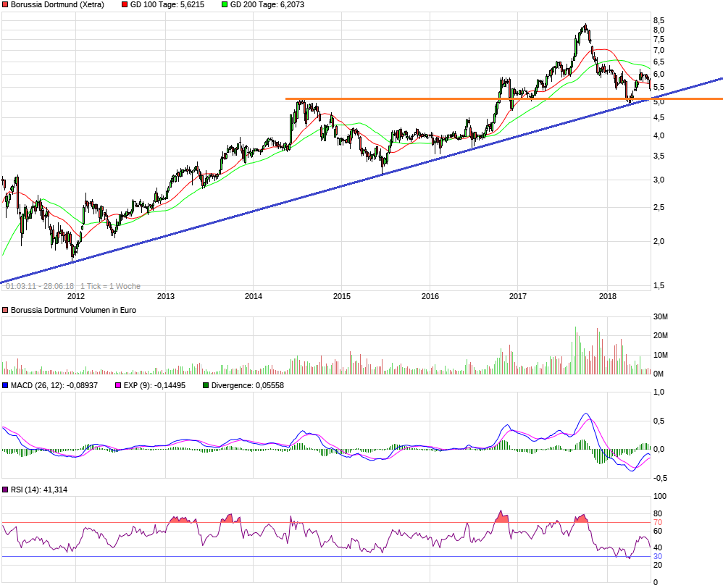Click the dark green Divergence legend swatch
This screenshot has height=588, width=723.
tap(206, 385)
